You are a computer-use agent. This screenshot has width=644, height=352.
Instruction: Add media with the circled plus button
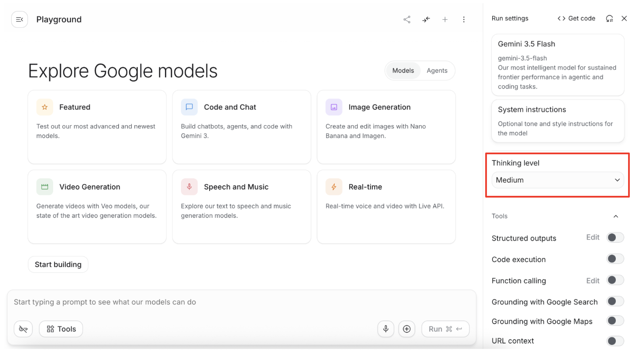tap(407, 329)
